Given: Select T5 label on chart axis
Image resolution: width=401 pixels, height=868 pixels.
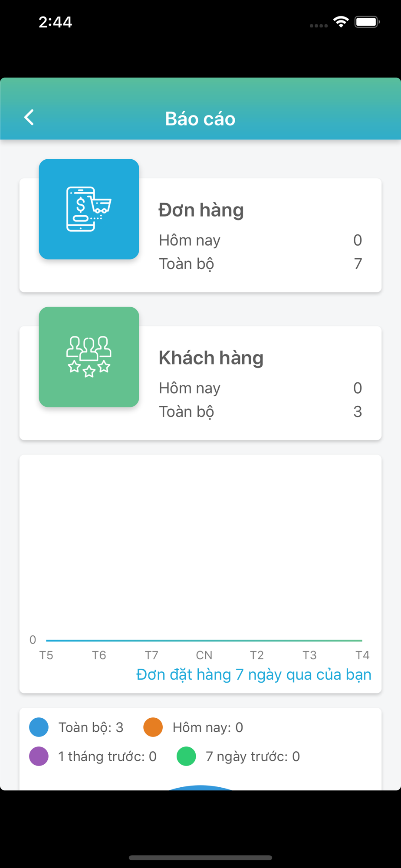Looking at the screenshot, I should (x=46, y=655).
